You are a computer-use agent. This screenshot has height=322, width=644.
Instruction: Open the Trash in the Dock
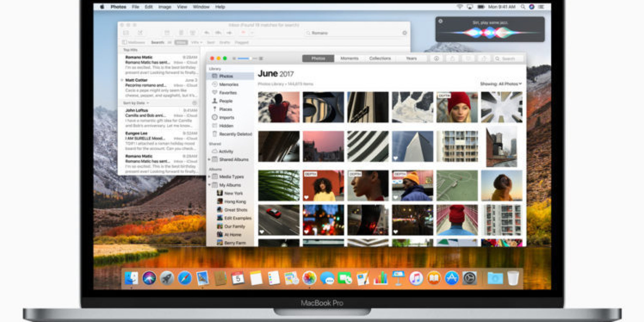(x=513, y=279)
